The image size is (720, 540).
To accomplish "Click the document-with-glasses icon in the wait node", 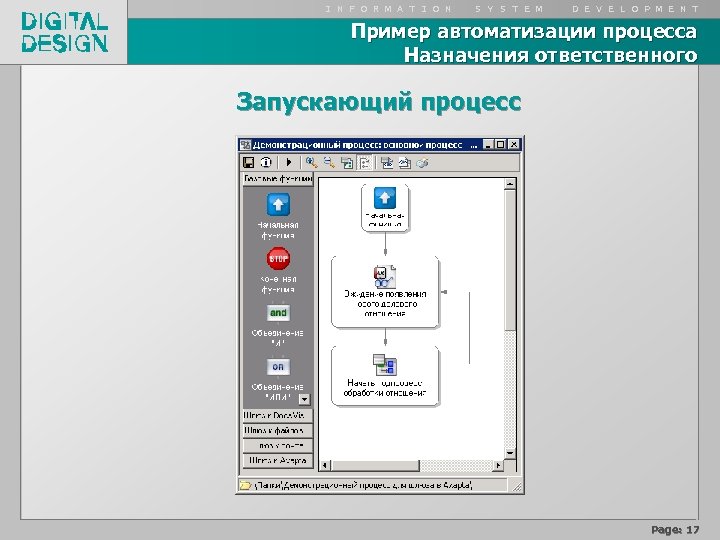I will pos(385,276).
